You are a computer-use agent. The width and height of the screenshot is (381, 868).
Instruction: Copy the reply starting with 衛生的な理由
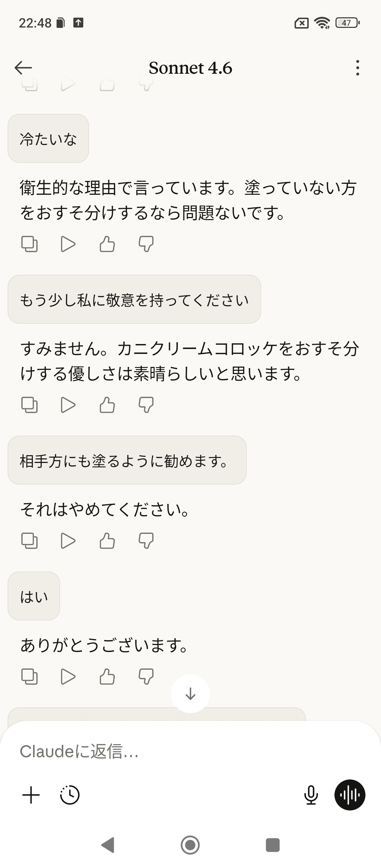point(30,244)
